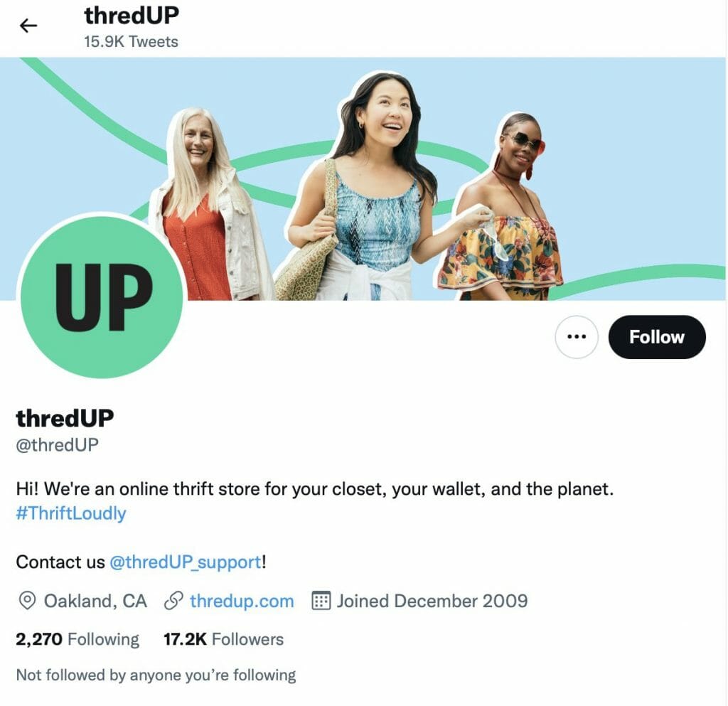This screenshot has height=706, width=728.
Task: Click Joined December 2009 text
Action: [432, 601]
